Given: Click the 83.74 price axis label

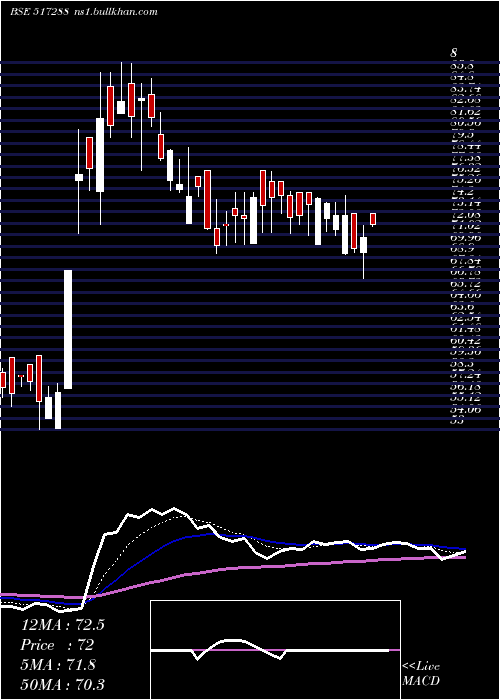Looking at the screenshot, I should [x=466, y=90].
